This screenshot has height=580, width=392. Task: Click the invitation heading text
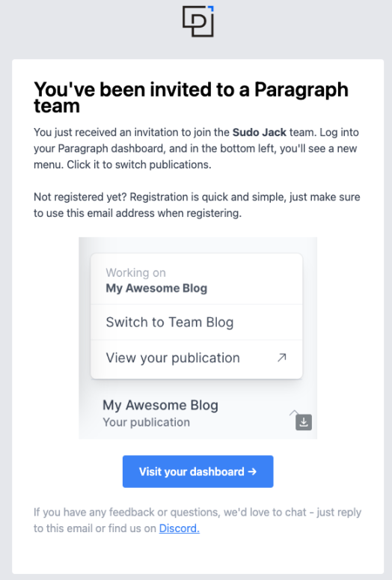coord(192,97)
